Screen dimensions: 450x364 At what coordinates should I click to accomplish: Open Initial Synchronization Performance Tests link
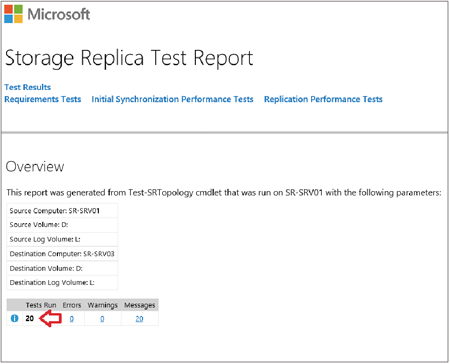tap(172, 99)
